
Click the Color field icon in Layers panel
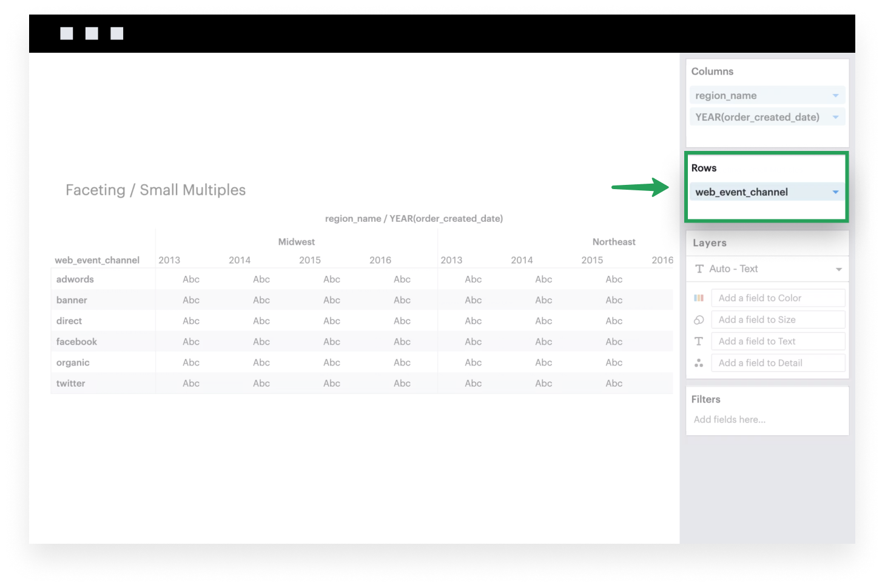pos(699,298)
